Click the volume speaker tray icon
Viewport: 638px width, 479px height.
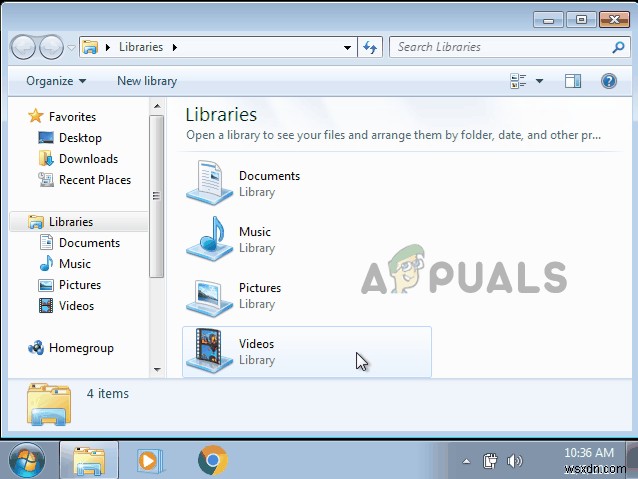[x=514, y=461]
